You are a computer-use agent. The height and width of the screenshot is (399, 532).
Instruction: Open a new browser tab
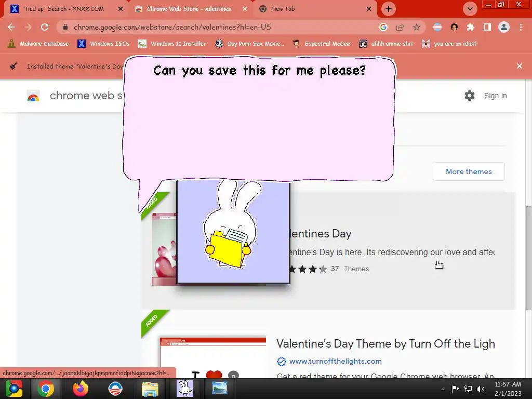389,9
